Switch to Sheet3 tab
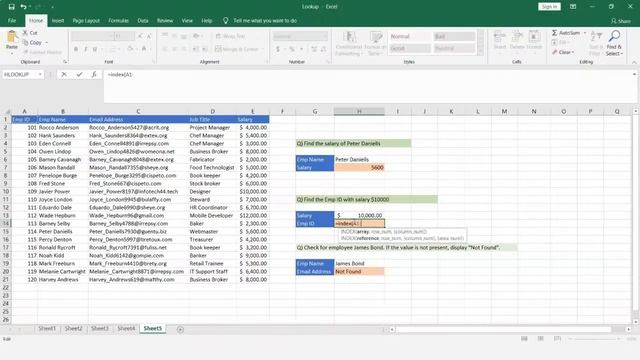 pyautogui.click(x=100, y=329)
